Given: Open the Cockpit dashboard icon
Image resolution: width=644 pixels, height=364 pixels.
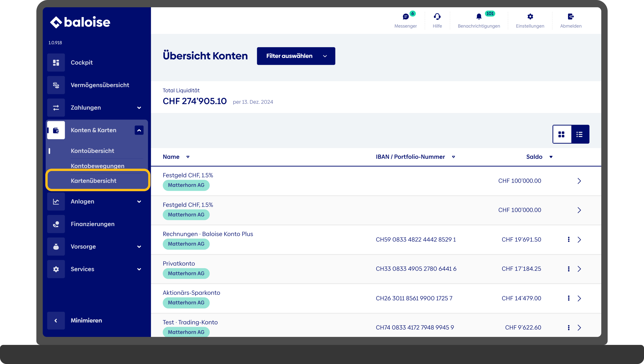Looking at the screenshot, I should [x=56, y=63].
